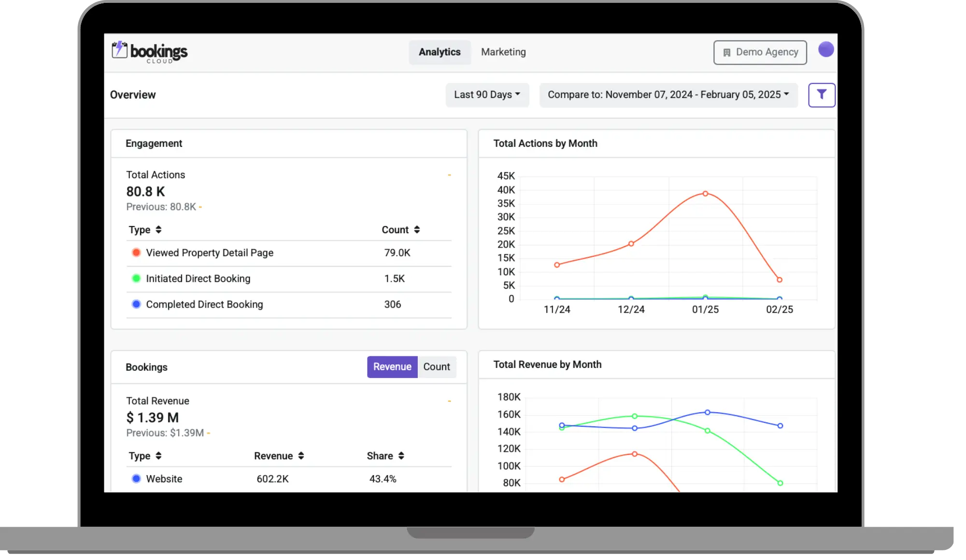Sort Engagement table by Count arrows
966x560 pixels.
point(417,230)
